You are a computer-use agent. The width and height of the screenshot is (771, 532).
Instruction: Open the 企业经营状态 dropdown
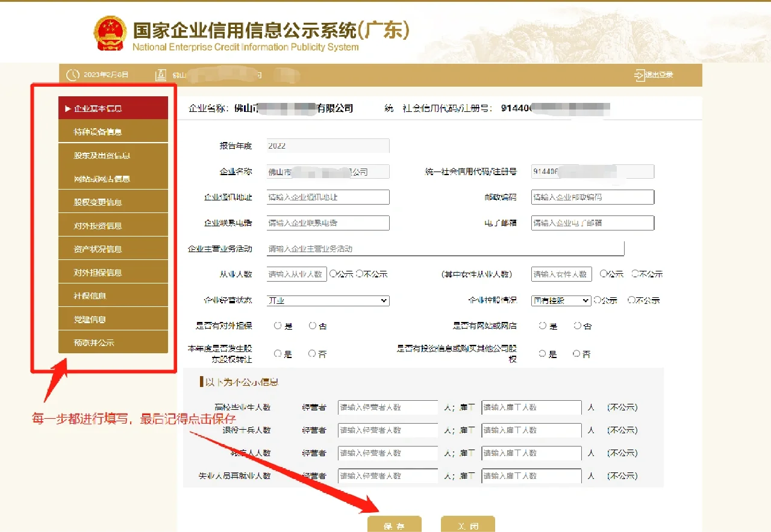[x=328, y=300]
